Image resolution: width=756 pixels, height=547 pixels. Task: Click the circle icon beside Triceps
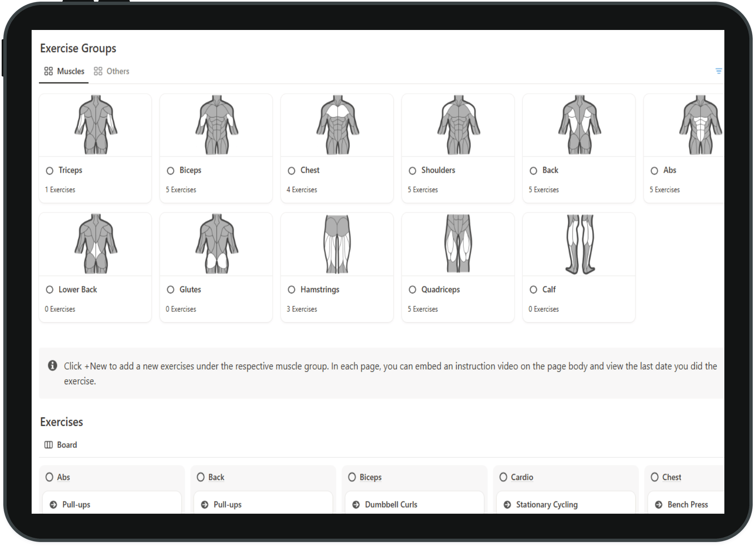tap(50, 171)
